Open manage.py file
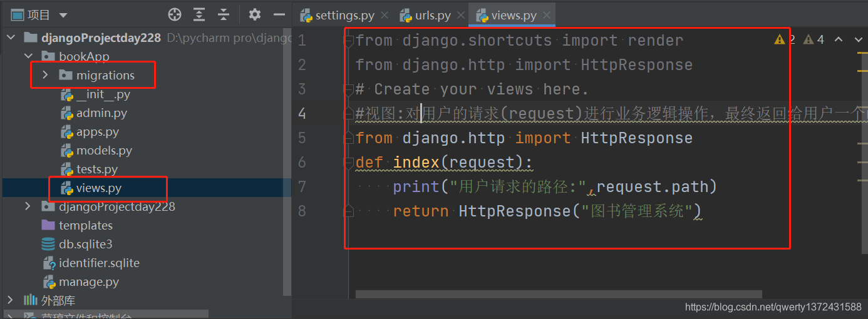This screenshot has height=319, width=868. [x=89, y=281]
